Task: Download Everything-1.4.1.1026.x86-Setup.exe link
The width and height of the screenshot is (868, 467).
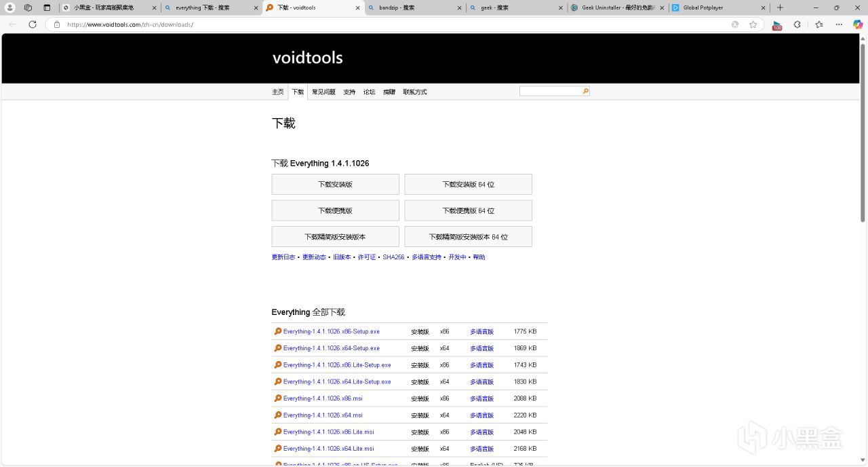Action: (332, 331)
